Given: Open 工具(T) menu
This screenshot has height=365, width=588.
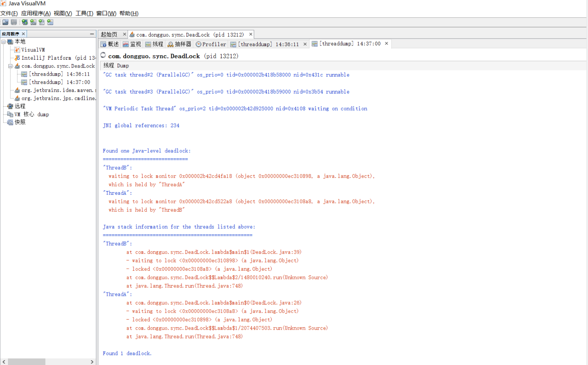Looking at the screenshot, I should pos(84,13).
